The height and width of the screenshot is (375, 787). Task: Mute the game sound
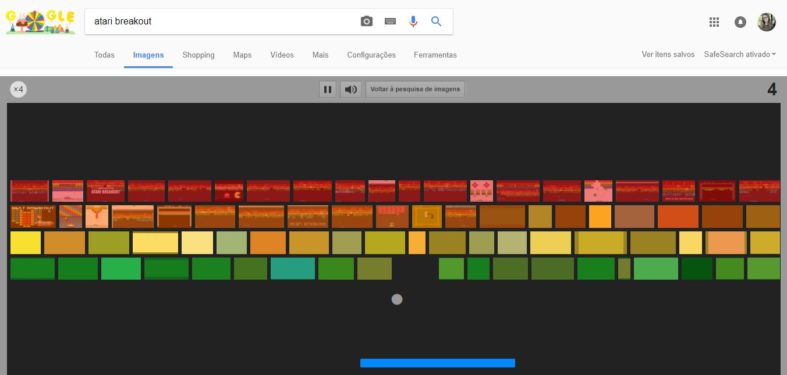coord(351,89)
